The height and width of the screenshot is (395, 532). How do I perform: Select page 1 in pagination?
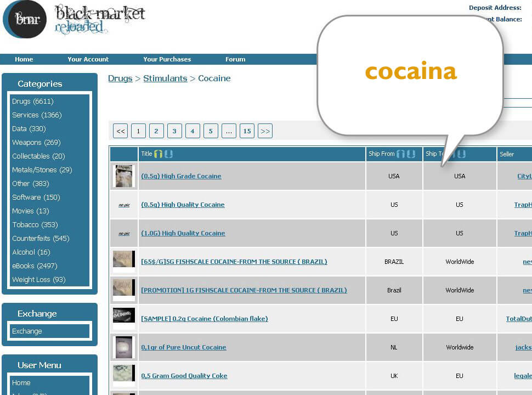click(x=138, y=131)
